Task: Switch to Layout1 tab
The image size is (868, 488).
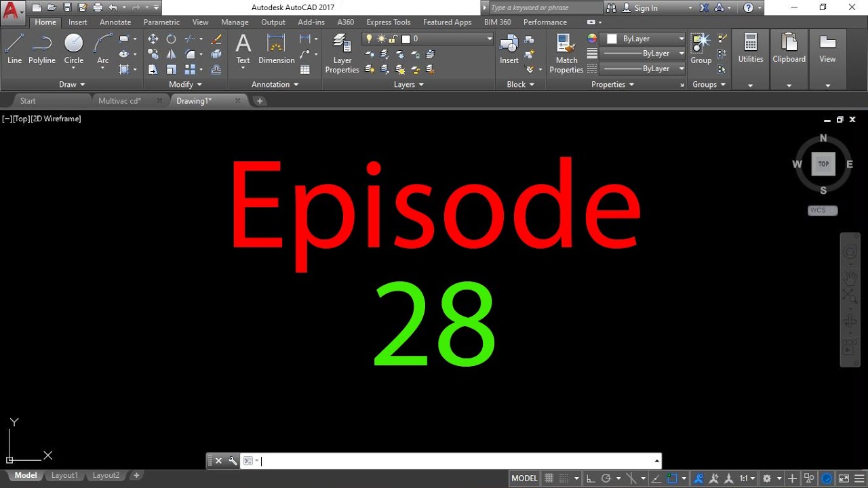Action: pos(64,476)
